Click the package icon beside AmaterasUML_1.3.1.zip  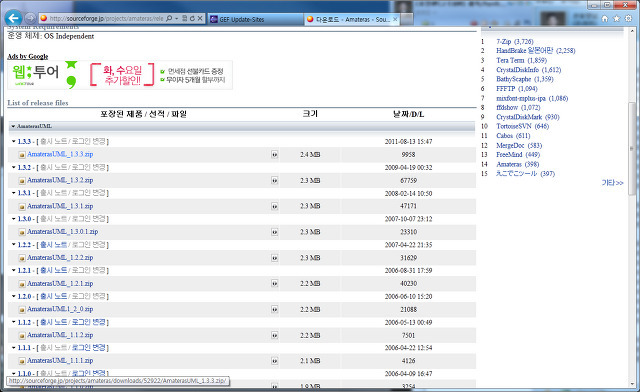pos(22,207)
